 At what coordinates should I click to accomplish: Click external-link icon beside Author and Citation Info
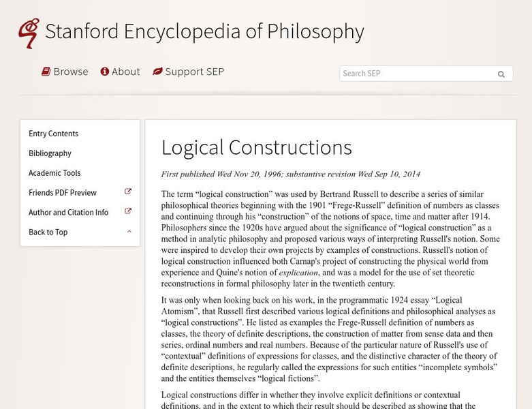128,211
